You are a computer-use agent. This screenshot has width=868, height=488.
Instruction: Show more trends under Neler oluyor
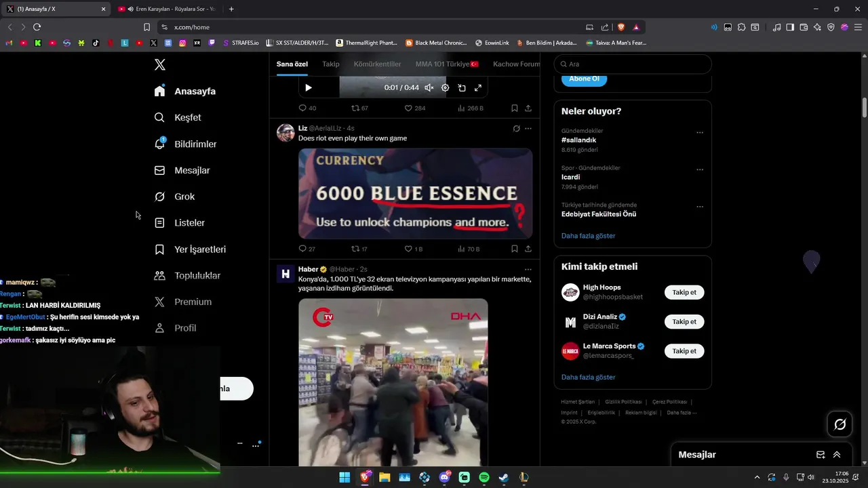click(x=589, y=236)
